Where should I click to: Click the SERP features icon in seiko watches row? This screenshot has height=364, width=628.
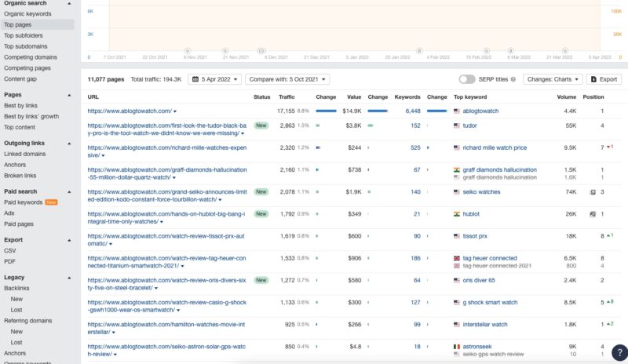593,192
